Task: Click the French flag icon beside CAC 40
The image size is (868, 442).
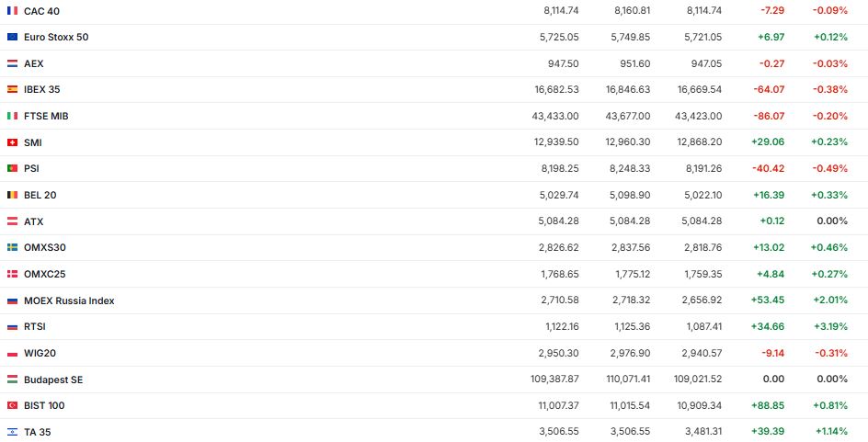Action: [12, 10]
